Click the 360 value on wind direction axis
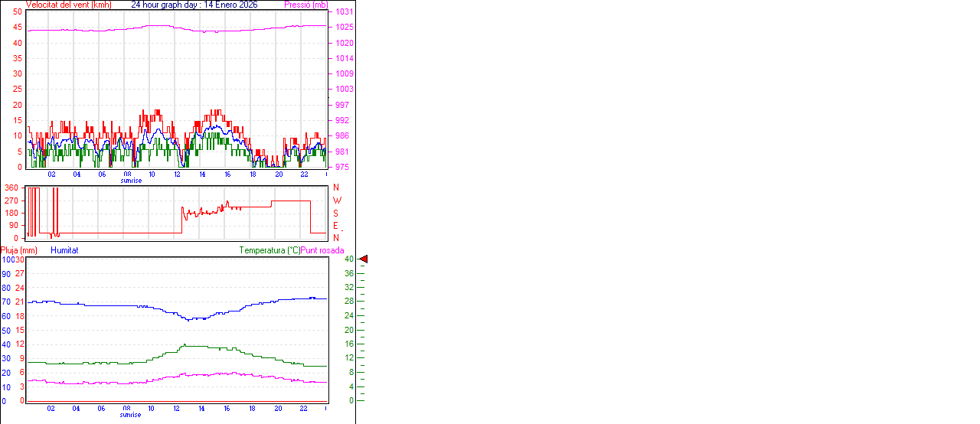This screenshot has width=980, height=424. coord(11,188)
